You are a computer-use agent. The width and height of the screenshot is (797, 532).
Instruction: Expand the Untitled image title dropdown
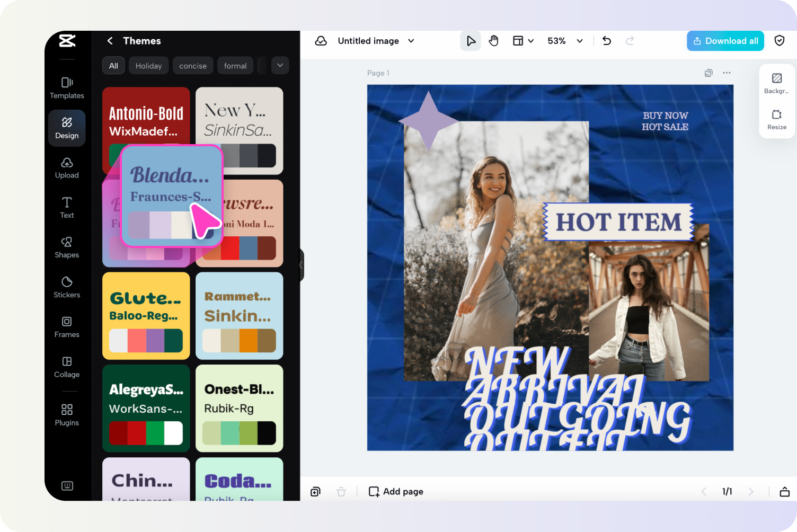pos(411,40)
